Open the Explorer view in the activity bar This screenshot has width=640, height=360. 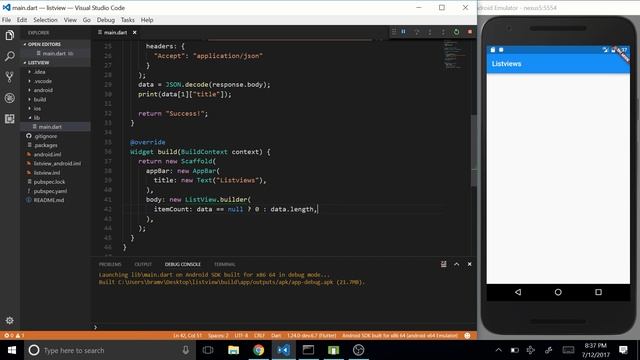point(10,35)
